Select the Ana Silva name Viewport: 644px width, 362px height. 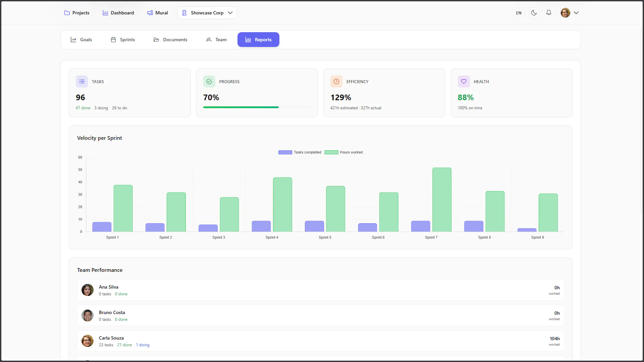[x=109, y=287]
